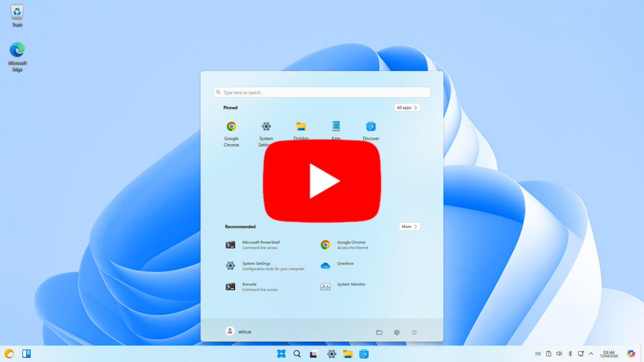Viewport: 644px width, 362px height.
Task: Open the Trash on the desktop
Action: click(17, 15)
